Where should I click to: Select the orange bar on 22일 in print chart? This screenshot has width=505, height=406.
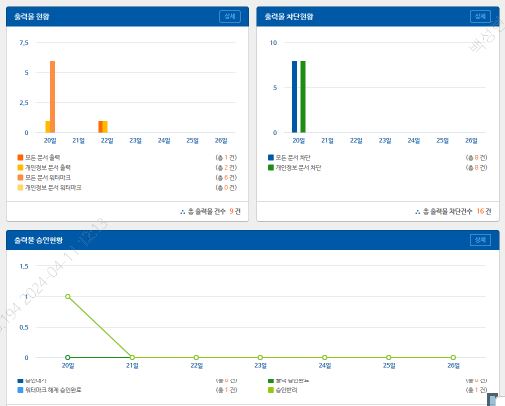pos(100,127)
